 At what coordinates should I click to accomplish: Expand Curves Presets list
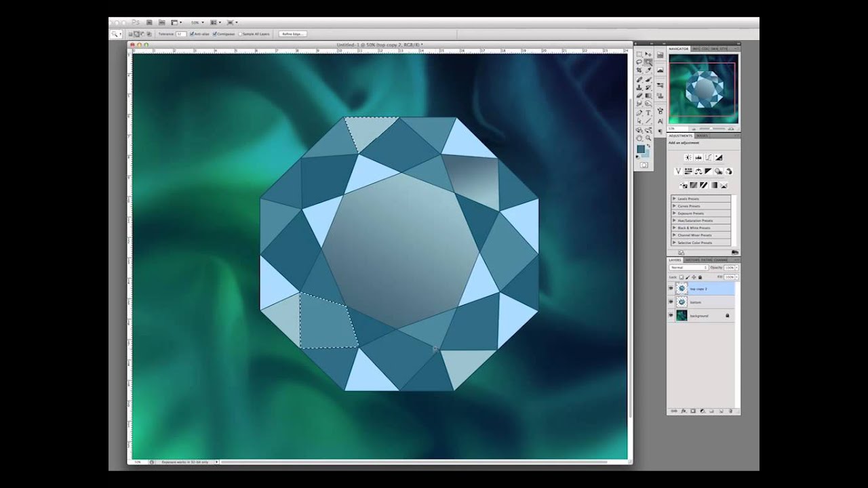(675, 206)
